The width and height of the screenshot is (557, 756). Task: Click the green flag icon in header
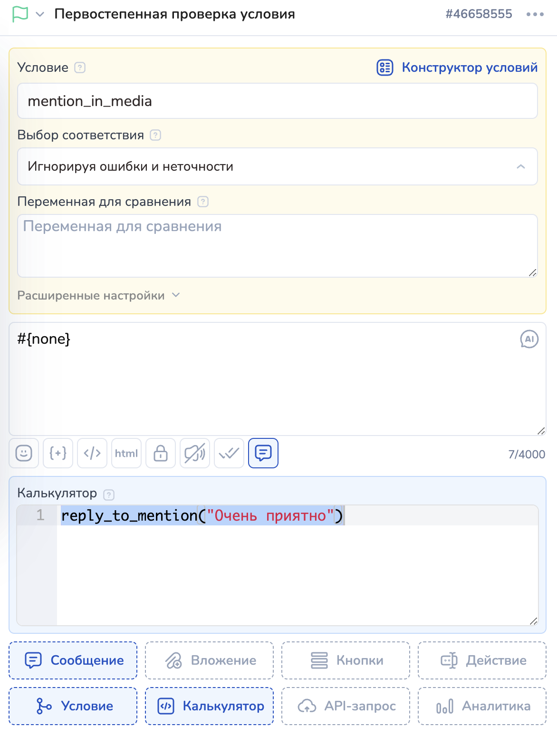click(x=20, y=14)
